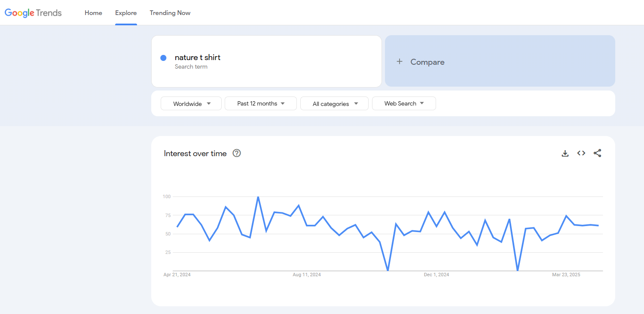Click the plus icon in Compare
Viewport: 644px width, 314px height.
tap(400, 62)
